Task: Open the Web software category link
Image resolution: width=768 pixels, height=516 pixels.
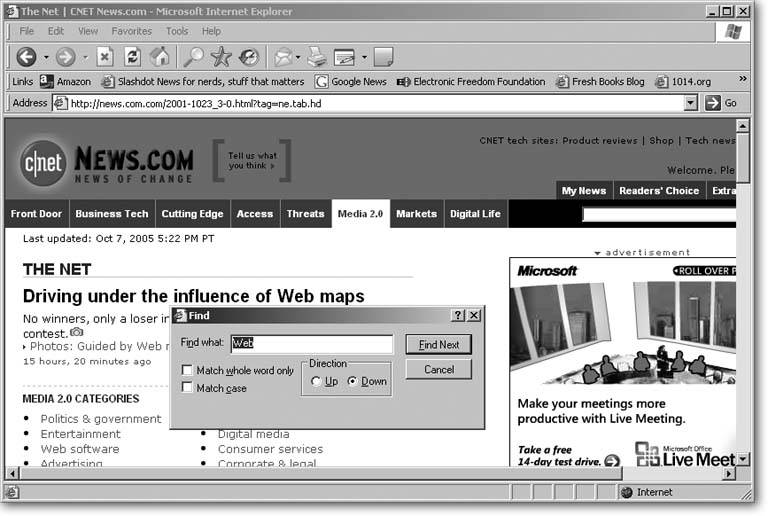Action: [x=80, y=449]
